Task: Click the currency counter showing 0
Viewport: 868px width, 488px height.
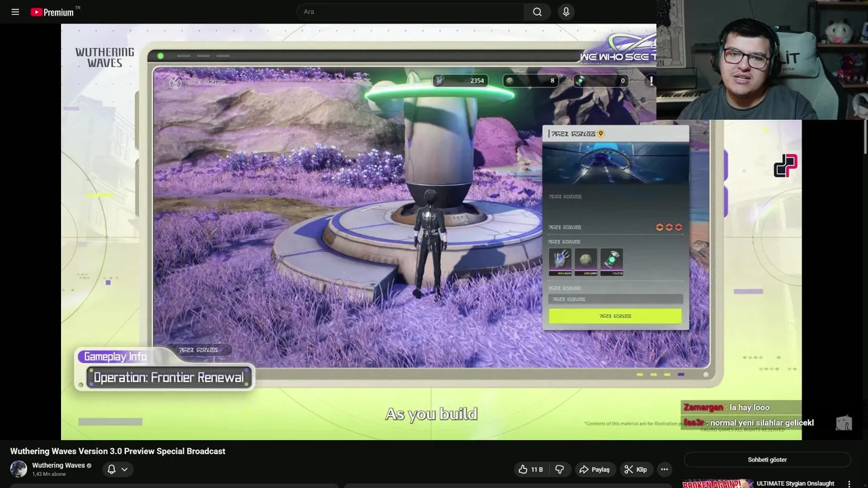Action: [601, 81]
